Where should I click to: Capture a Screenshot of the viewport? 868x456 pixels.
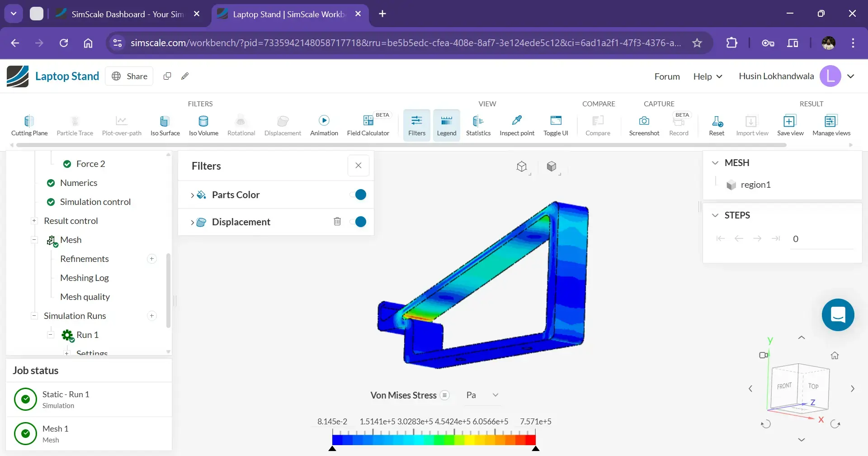tap(644, 125)
